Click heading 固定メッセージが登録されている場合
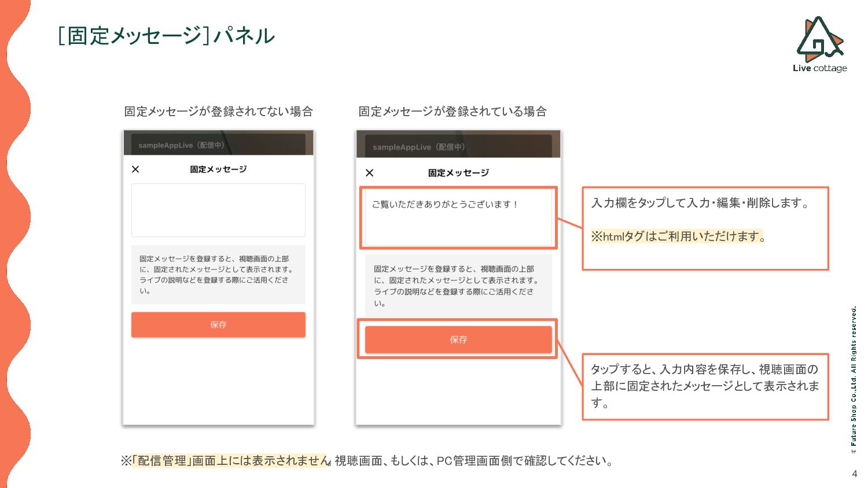The image size is (868, 488). (453, 112)
